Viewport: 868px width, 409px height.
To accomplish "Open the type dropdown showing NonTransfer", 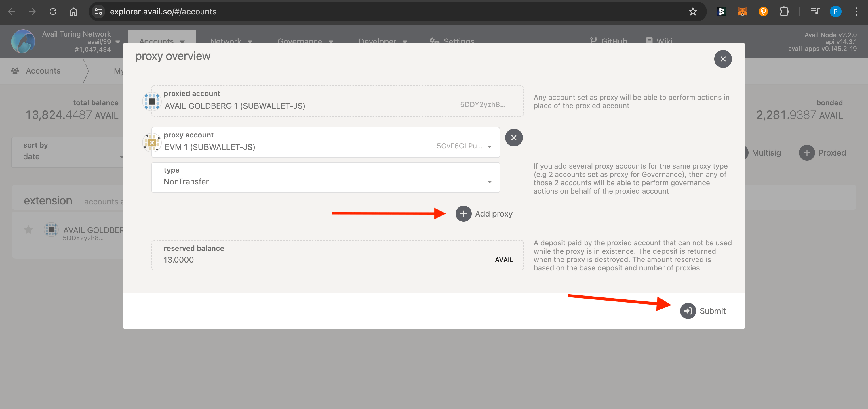I will [489, 182].
